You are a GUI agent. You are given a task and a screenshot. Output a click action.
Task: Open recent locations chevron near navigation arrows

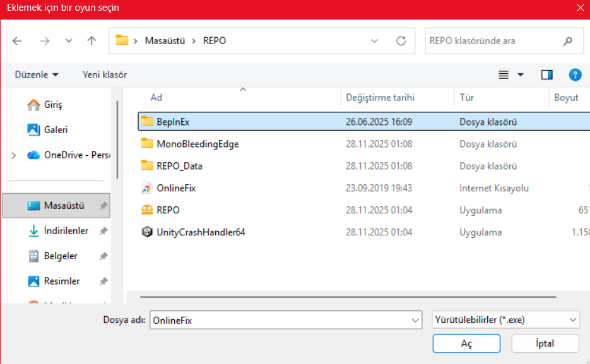(69, 40)
